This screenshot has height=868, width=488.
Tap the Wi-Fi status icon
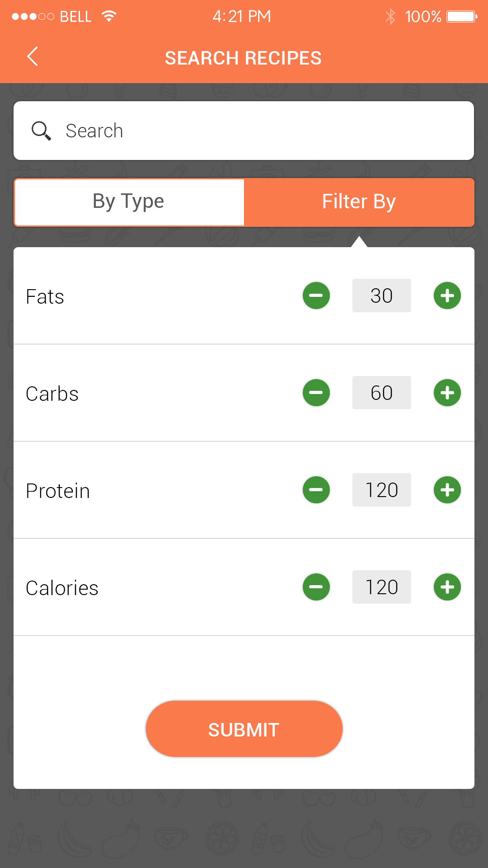(x=109, y=17)
